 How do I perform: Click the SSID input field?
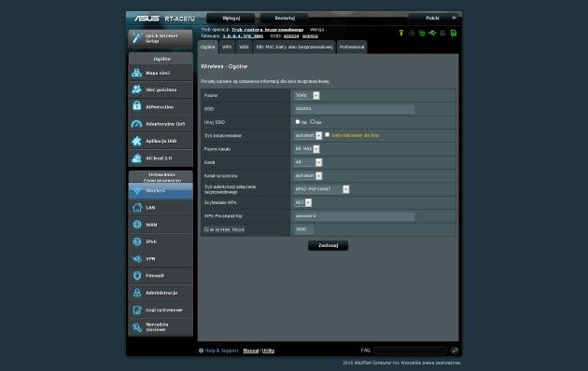click(x=355, y=108)
